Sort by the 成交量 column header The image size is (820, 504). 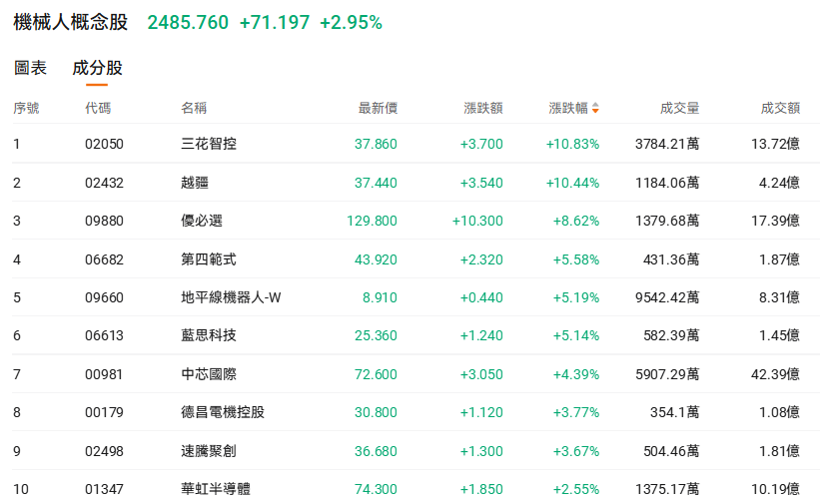pos(679,108)
